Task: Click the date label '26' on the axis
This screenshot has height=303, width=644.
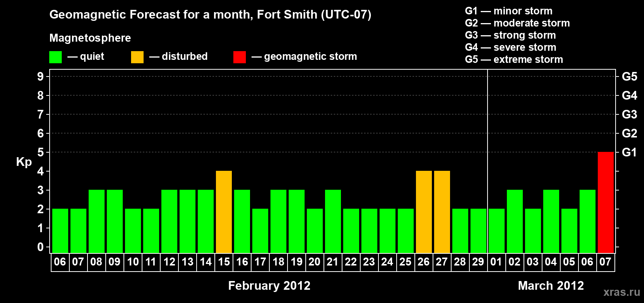Action: point(424,262)
